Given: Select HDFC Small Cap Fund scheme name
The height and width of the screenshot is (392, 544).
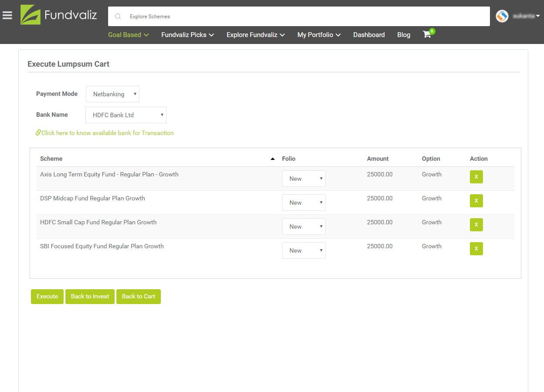Looking at the screenshot, I should tap(98, 222).
